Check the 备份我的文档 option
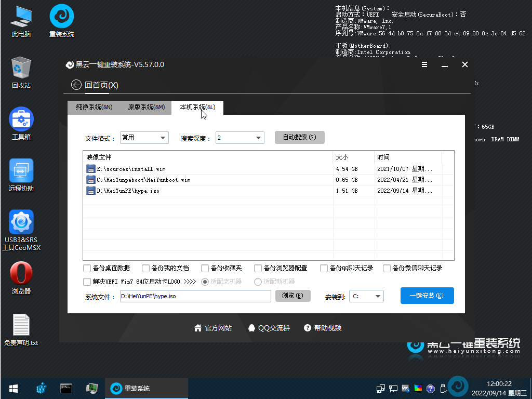 [x=145, y=268]
